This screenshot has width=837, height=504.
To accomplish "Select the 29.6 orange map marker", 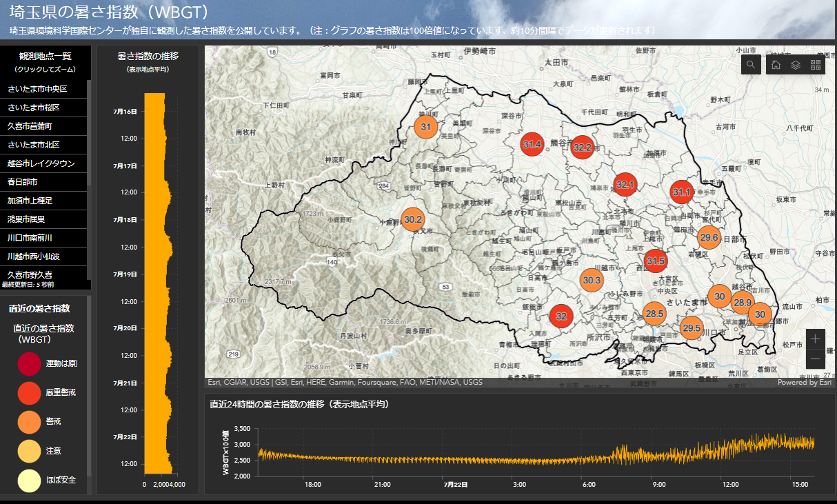I will click(x=709, y=238).
